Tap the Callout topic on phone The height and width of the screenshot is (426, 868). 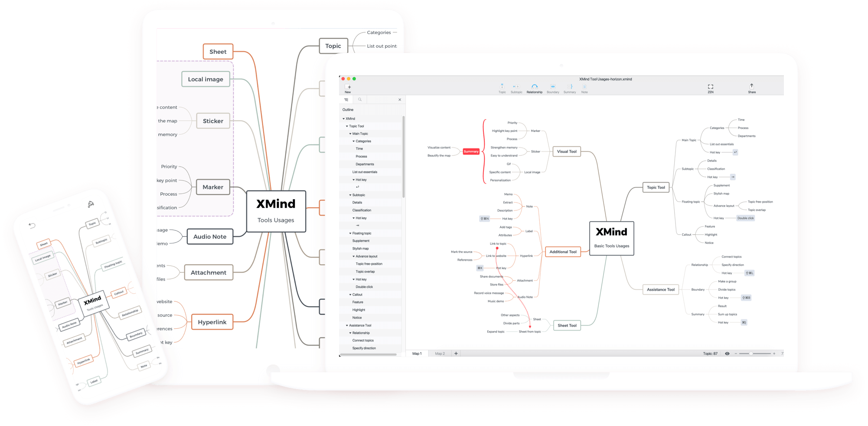pyautogui.click(x=118, y=293)
